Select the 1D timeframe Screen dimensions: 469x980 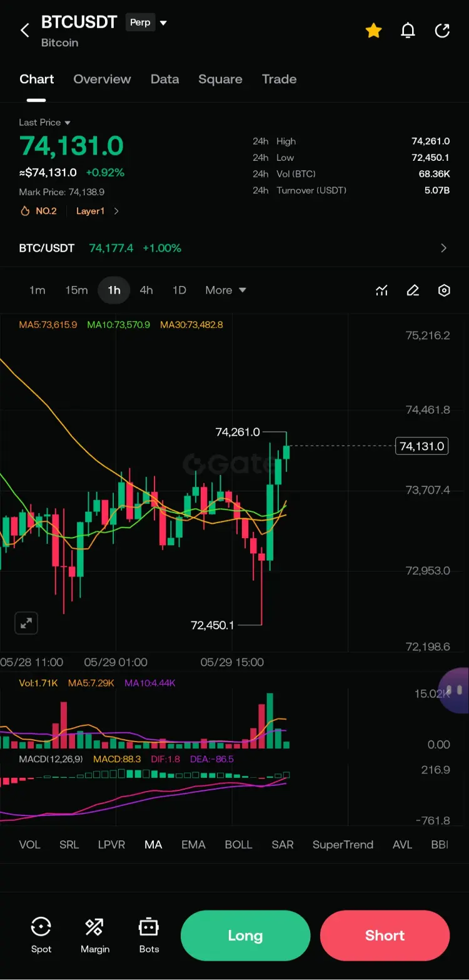[x=179, y=290]
